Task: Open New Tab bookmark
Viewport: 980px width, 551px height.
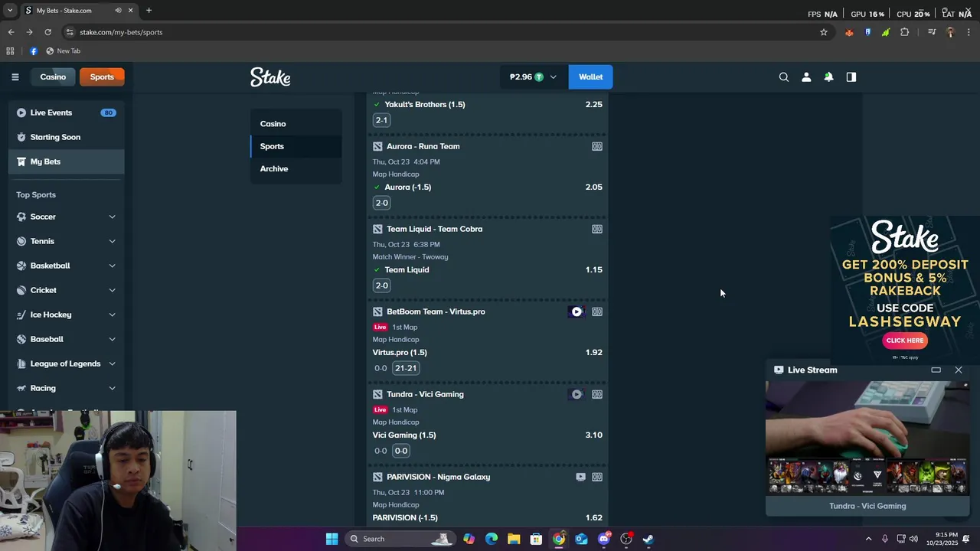Action: pyautogui.click(x=63, y=51)
